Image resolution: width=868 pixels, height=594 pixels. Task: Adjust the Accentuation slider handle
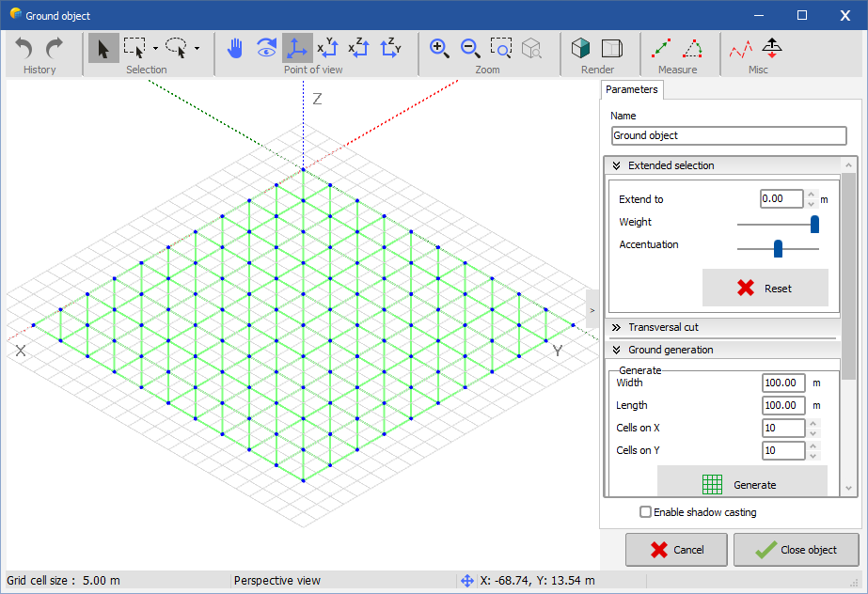[x=778, y=249]
